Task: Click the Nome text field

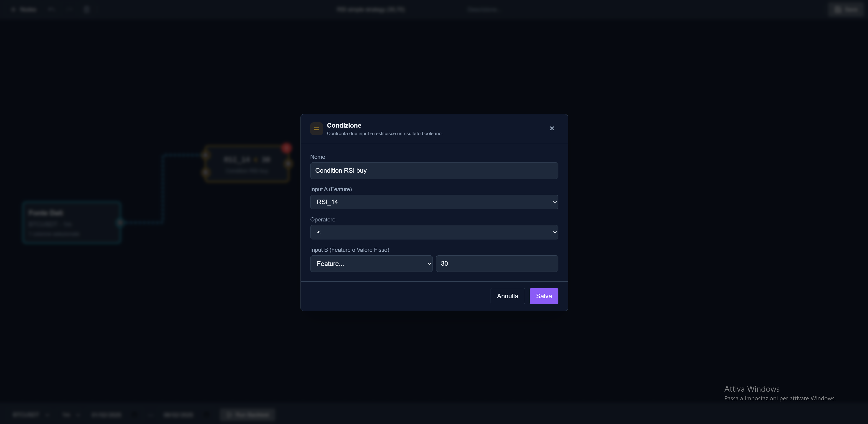Action: [434, 171]
